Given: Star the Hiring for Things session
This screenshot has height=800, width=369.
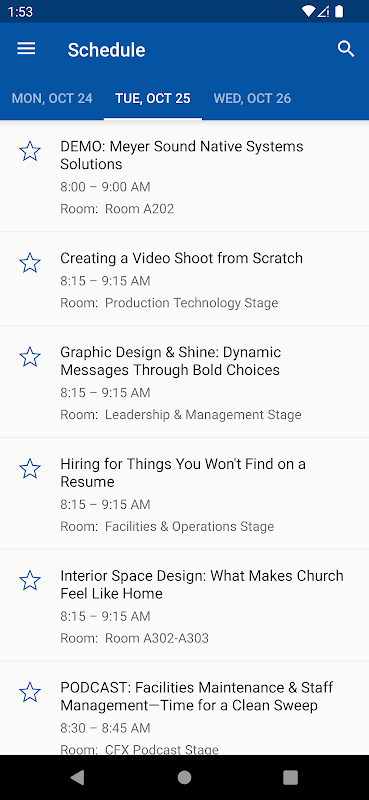Looking at the screenshot, I should (x=30, y=469).
